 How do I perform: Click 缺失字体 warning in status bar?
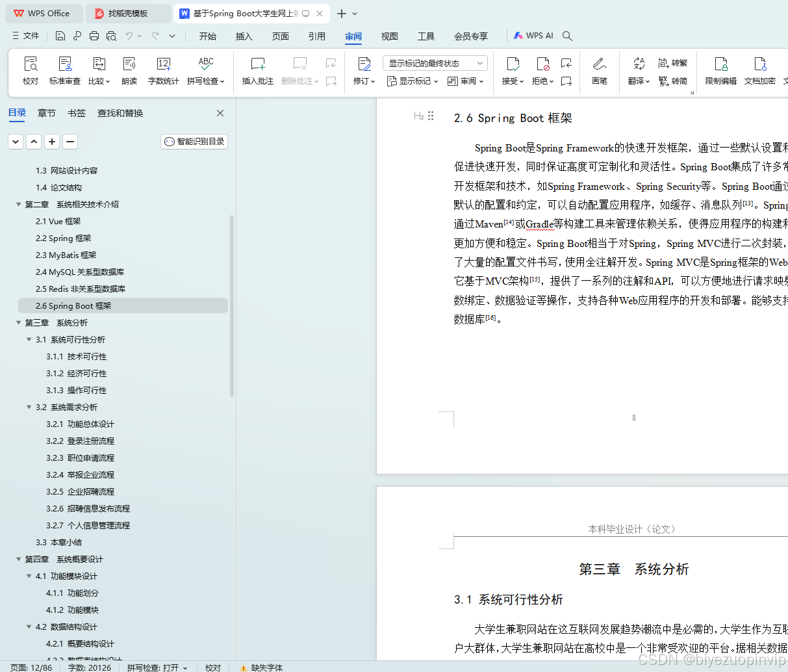(x=261, y=667)
